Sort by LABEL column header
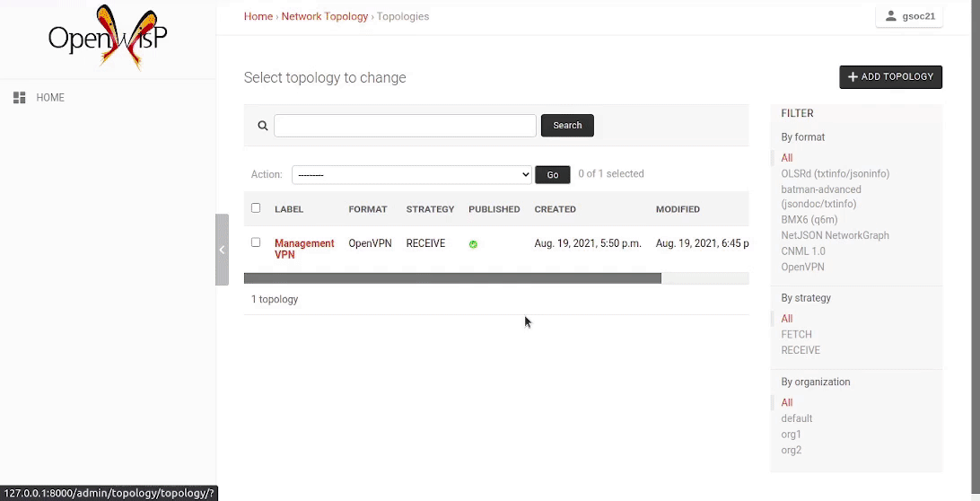Viewport: 980px width, 501px height. click(289, 209)
